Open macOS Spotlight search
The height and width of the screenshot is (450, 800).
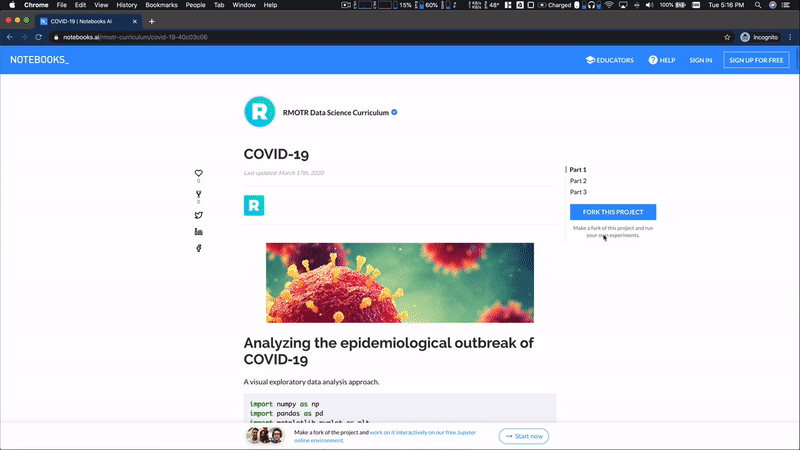click(x=758, y=5)
